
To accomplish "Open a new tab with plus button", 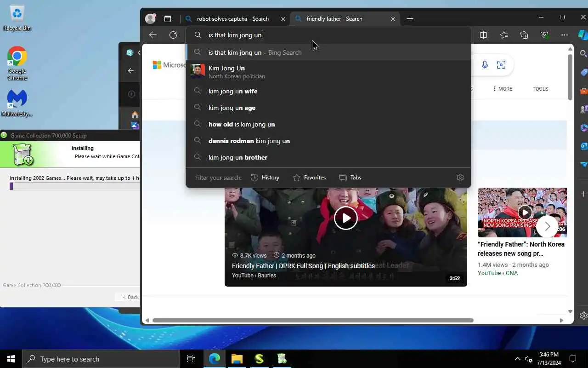I will [410, 19].
